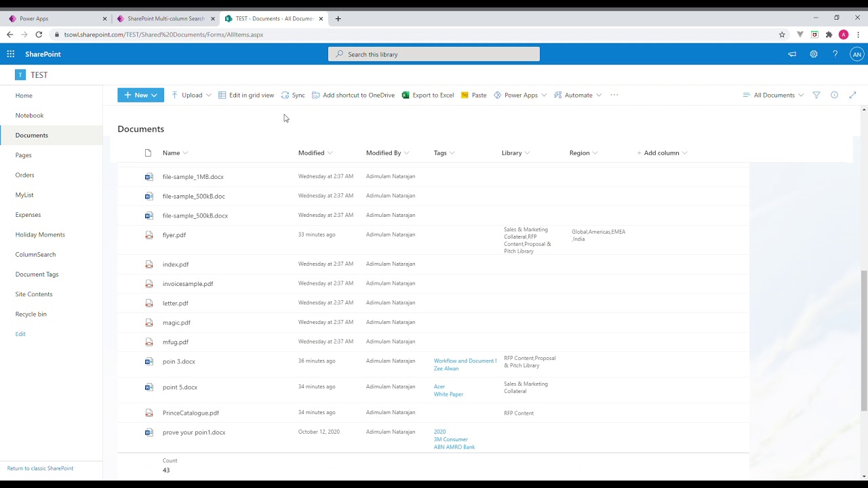Open Recycle bin in the left navigation
868x488 pixels.
[31, 314]
